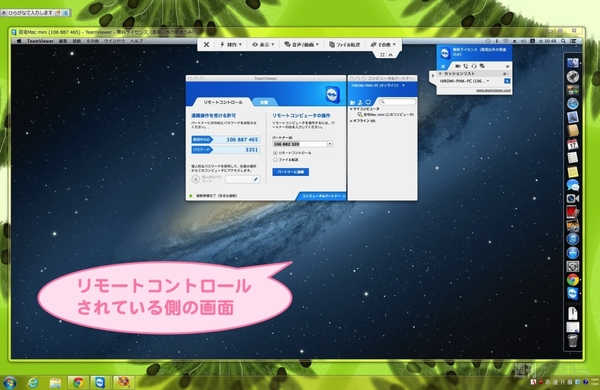
Task: Open Finder from the Mac dock
Action: click(x=573, y=63)
